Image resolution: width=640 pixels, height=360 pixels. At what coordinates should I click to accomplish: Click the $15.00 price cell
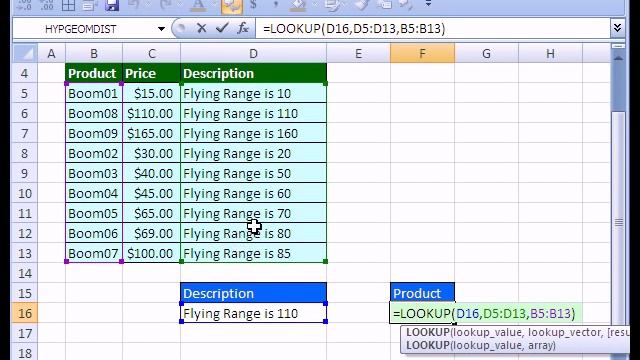[151, 93]
